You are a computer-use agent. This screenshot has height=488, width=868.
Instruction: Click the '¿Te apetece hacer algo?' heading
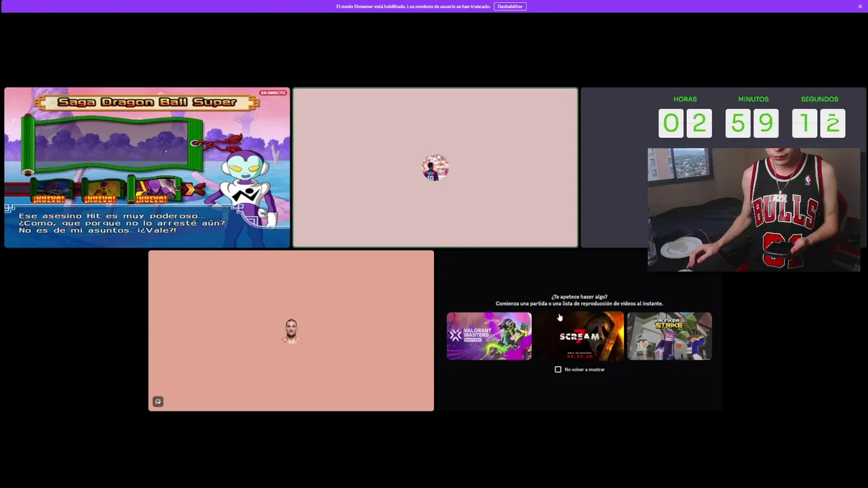pos(579,297)
